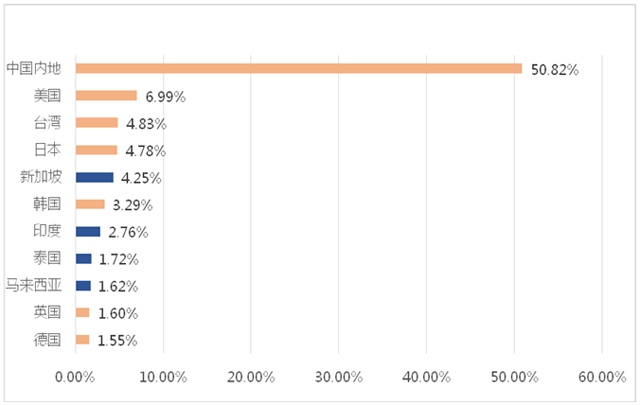The height and width of the screenshot is (406, 640).
Task: Click the 60.00% axis tick label
Action: coord(601,377)
